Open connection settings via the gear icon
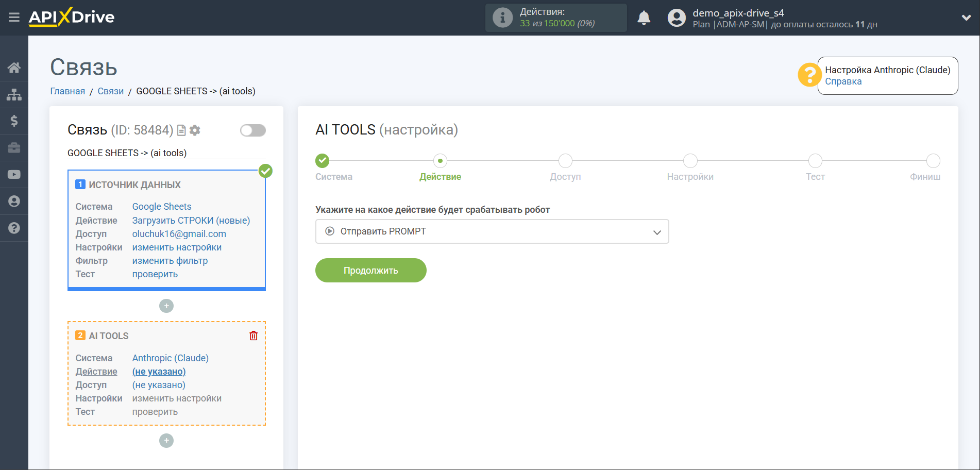 [195, 130]
